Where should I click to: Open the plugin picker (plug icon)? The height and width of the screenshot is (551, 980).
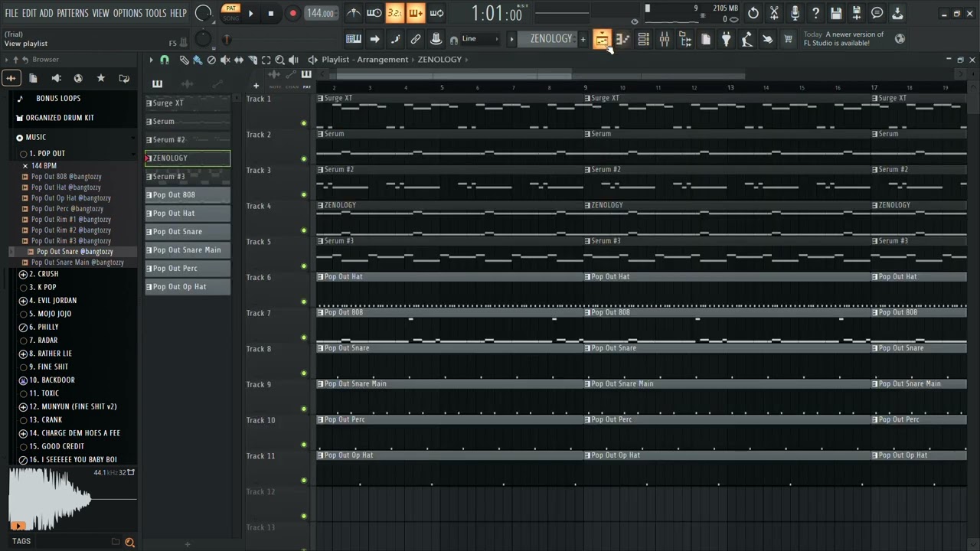[x=726, y=39]
